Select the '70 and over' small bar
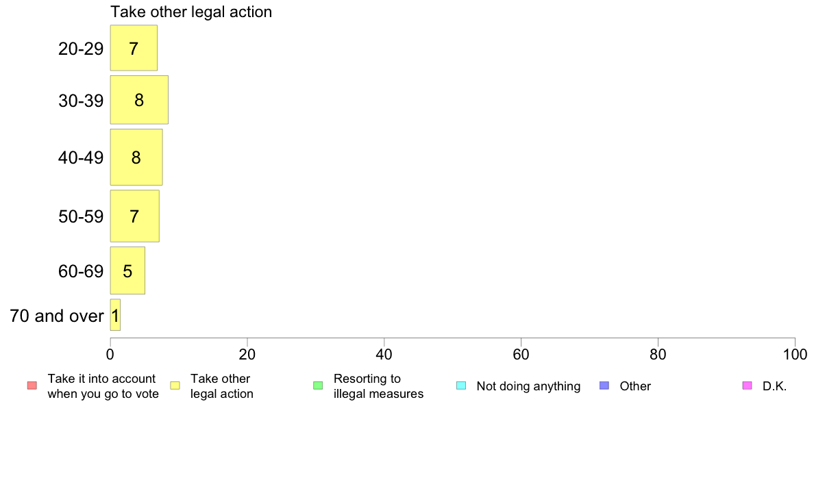This screenshot has height=504, width=814. [x=115, y=315]
